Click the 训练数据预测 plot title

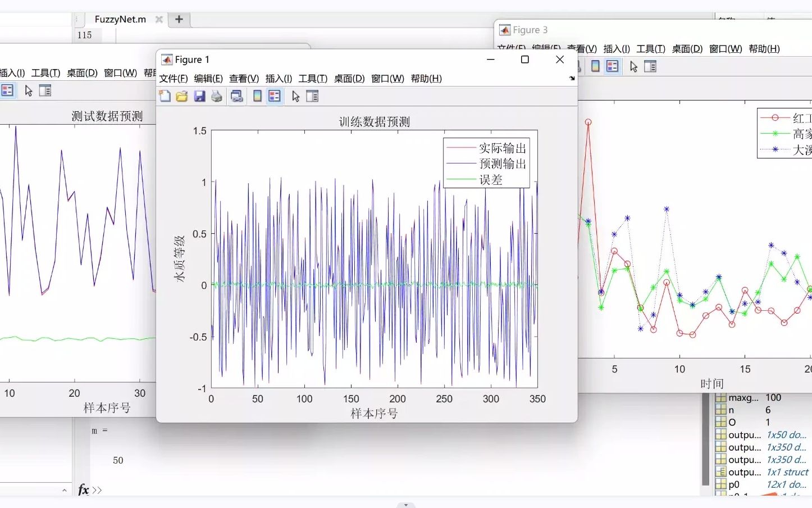click(x=374, y=122)
